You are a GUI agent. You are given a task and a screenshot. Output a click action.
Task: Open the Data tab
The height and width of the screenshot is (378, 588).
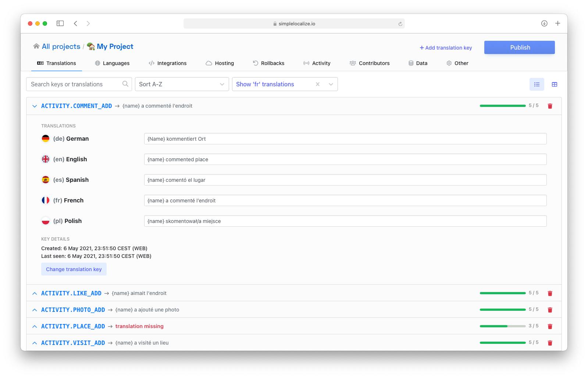[418, 63]
